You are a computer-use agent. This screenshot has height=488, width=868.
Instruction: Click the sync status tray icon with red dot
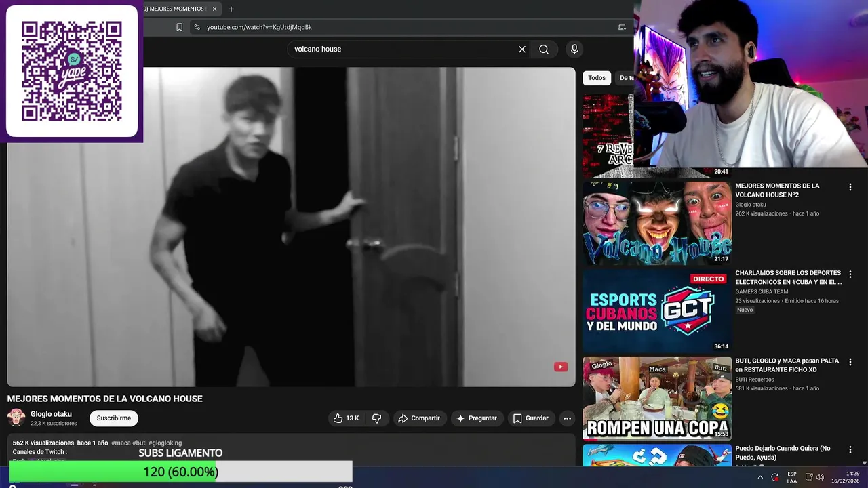[775, 478]
